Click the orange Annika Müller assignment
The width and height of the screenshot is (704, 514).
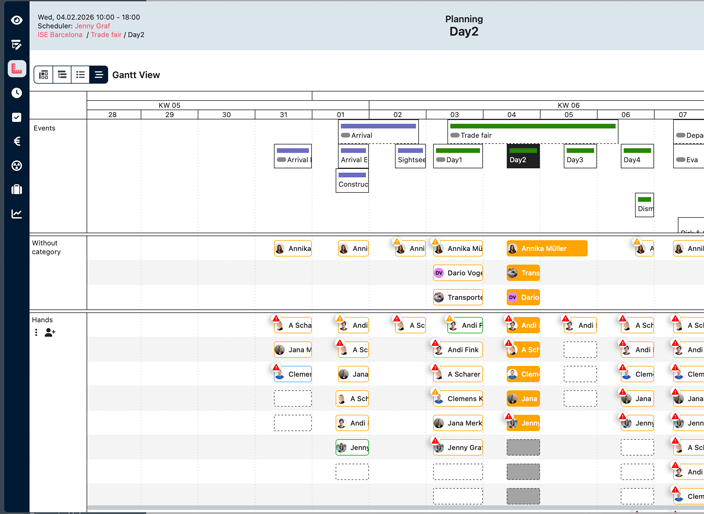click(546, 249)
